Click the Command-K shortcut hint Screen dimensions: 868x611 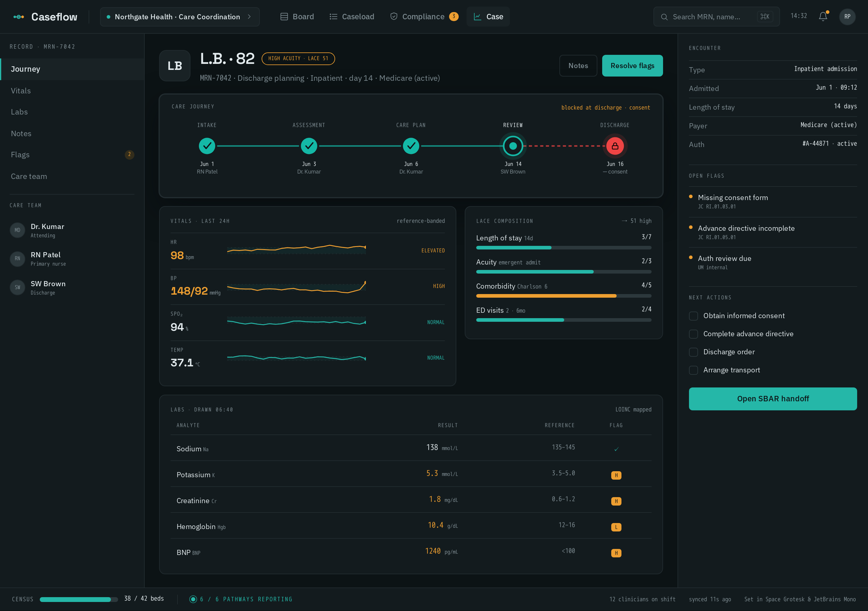pyautogui.click(x=765, y=17)
